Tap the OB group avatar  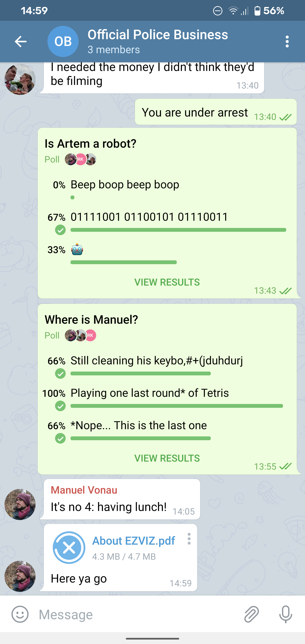[x=63, y=41]
